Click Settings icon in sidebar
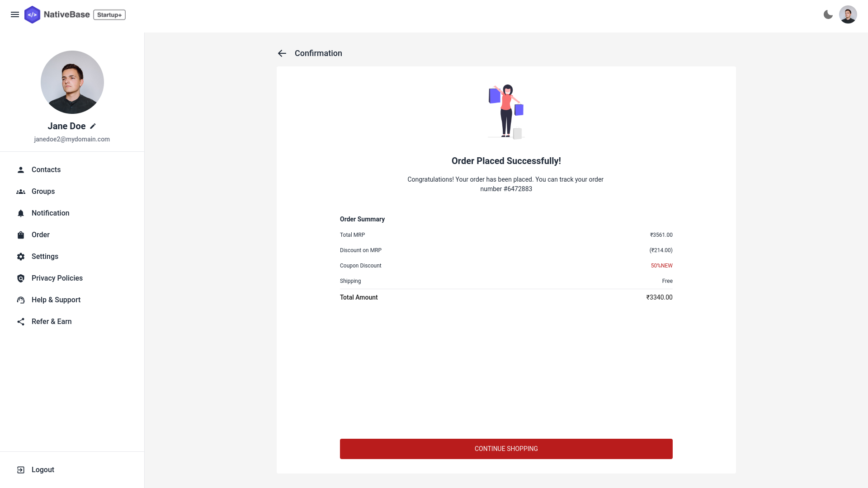Viewport: 868px width, 488px height. 21,256
